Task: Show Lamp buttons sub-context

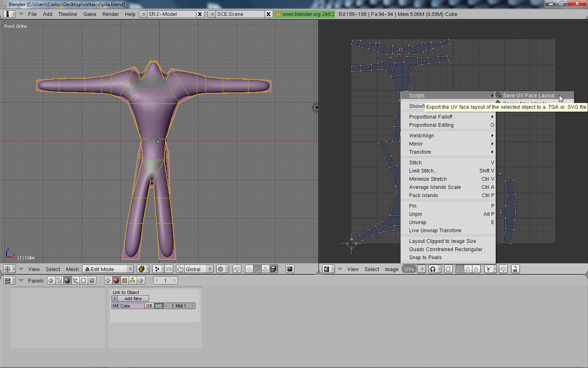Action: 108,280
